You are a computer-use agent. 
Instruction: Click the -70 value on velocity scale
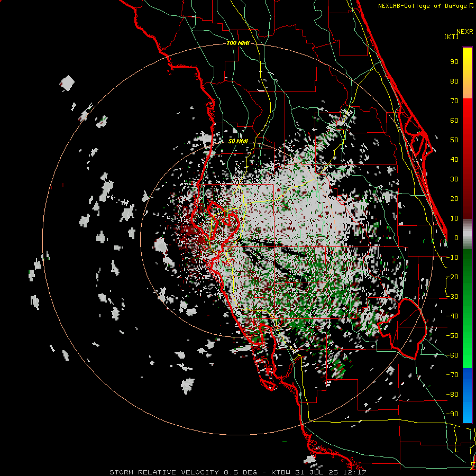click(452, 375)
